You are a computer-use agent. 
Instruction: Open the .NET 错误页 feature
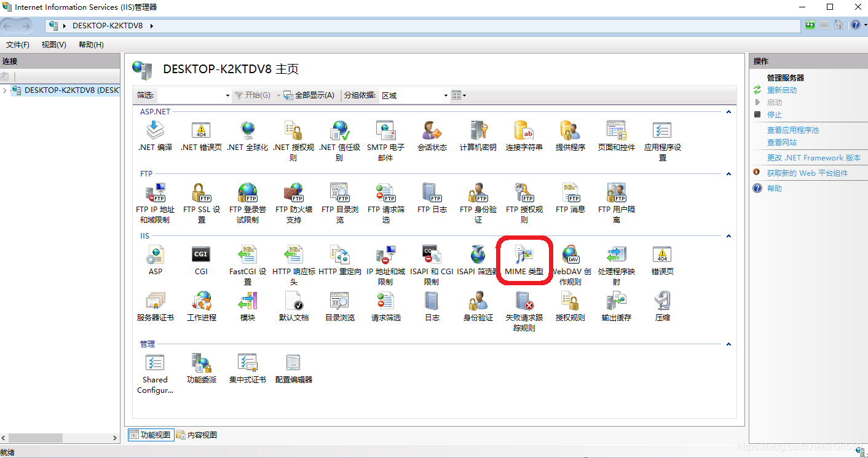[x=202, y=136]
